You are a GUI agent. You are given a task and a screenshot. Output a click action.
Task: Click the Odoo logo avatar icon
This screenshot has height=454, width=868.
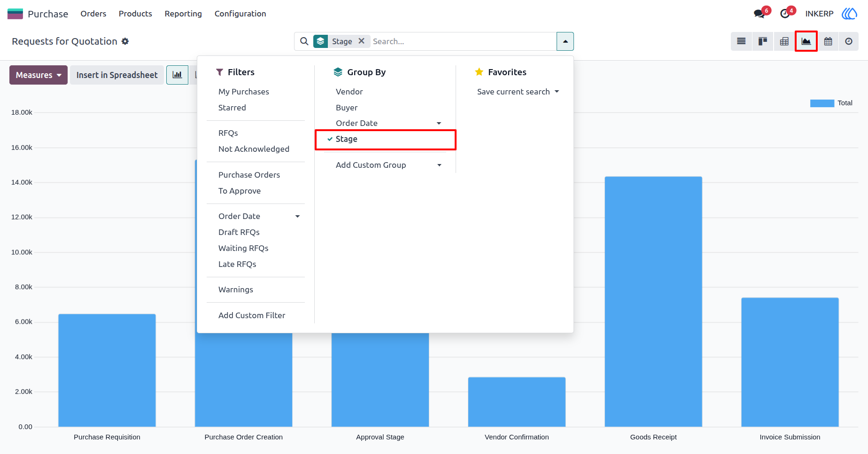point(849,14)
